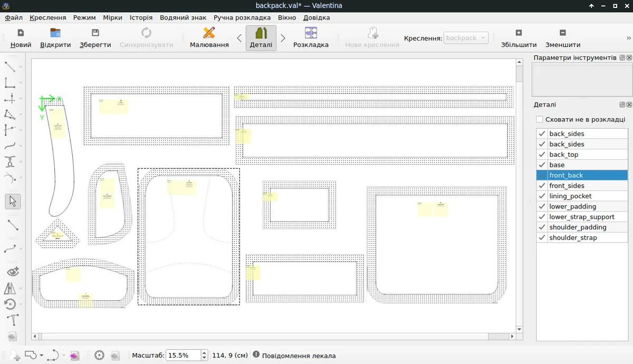Click the Масштаб scale input field
The height and width of the screenshot is (364, 633).
(x=183, y=356)
